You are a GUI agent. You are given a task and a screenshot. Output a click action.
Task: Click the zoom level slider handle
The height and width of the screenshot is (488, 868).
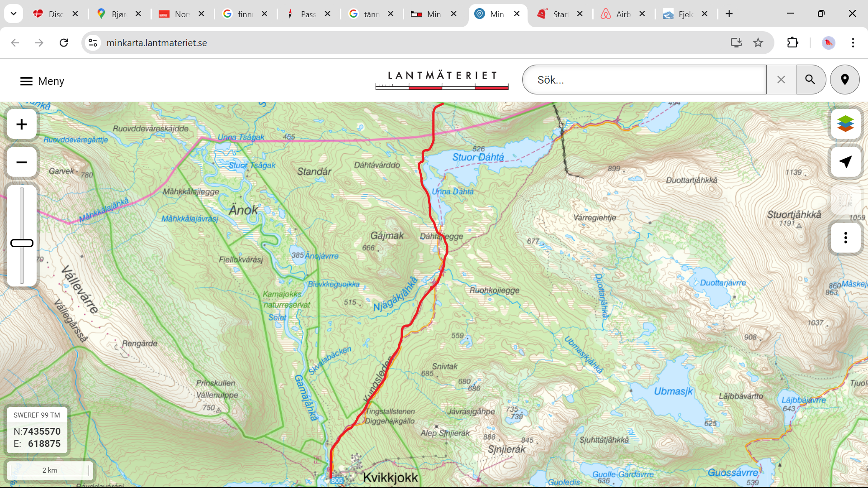pos(22,243)
